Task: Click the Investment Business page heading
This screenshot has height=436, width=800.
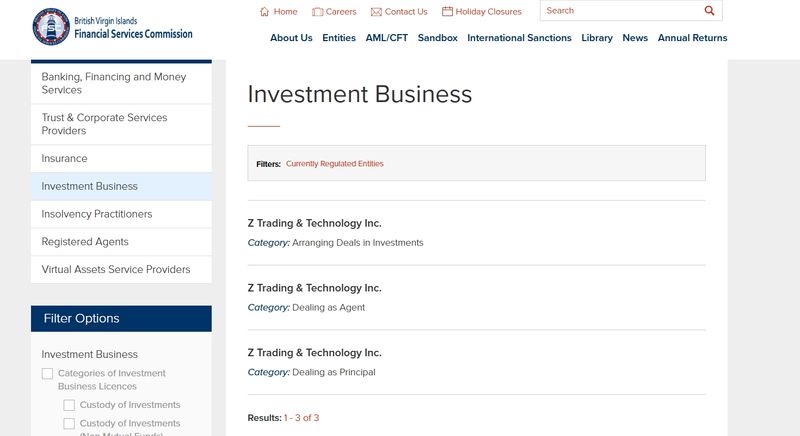Action: pos(360,95)
